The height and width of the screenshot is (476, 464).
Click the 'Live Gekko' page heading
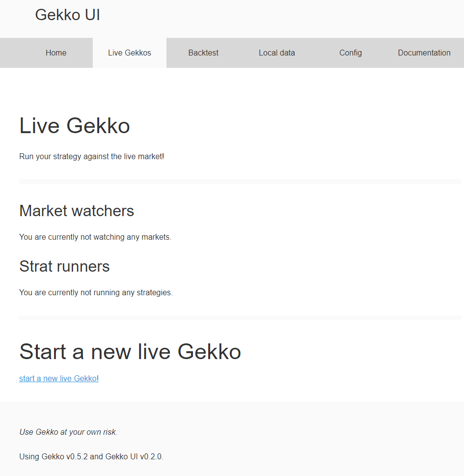tap(75, 126)
